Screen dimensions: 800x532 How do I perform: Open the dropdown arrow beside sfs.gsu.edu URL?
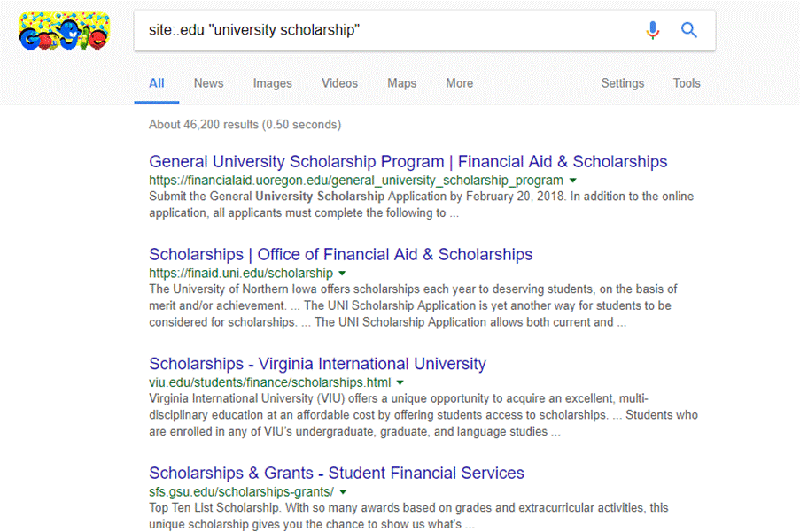tap(343, 492)
